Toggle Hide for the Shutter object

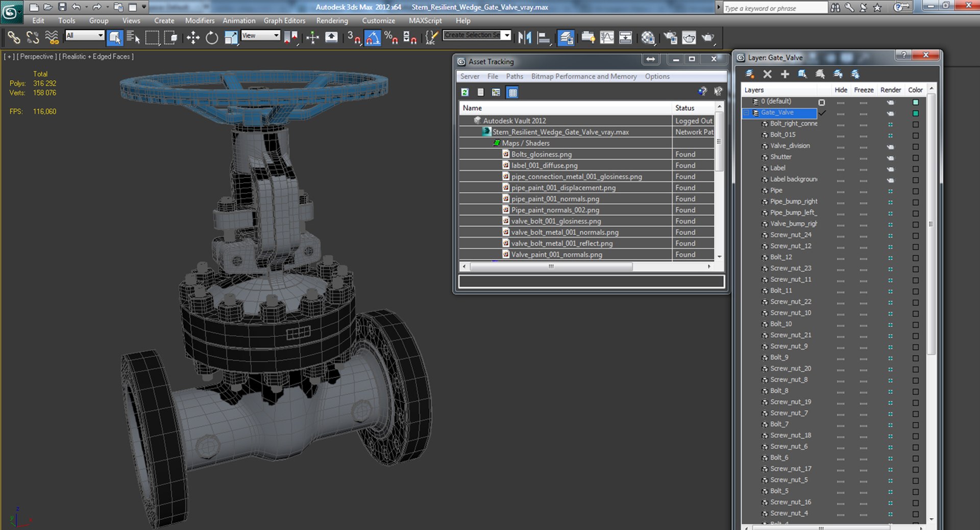pyautogui.click(x=841, y=158)
